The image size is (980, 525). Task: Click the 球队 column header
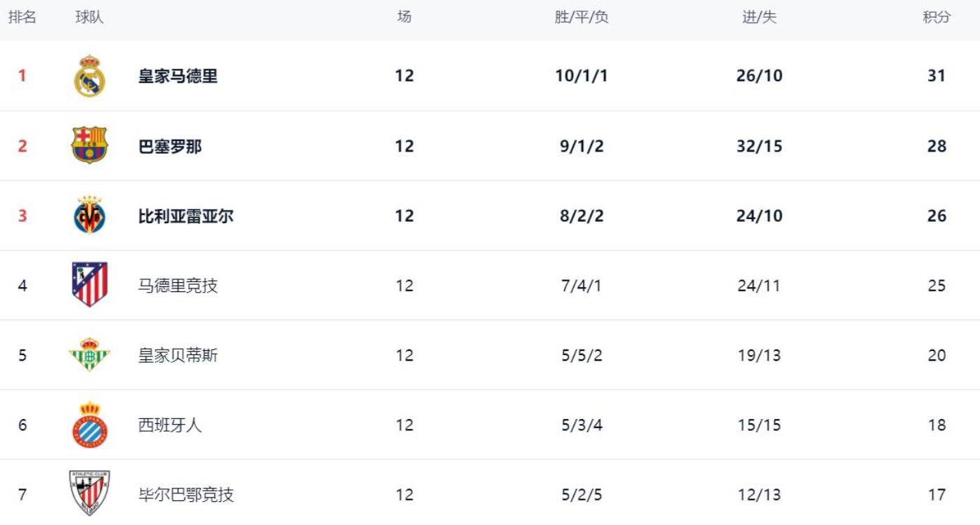(89, 18)
